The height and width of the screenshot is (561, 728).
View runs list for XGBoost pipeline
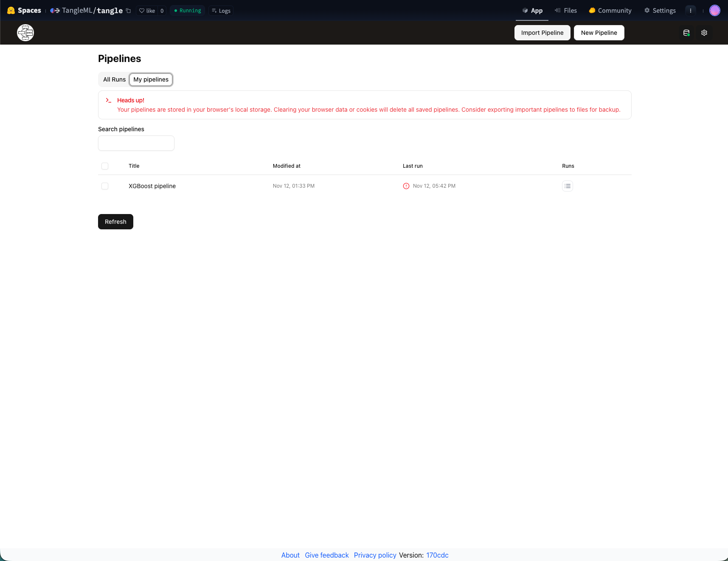click(x=567, y=186)
